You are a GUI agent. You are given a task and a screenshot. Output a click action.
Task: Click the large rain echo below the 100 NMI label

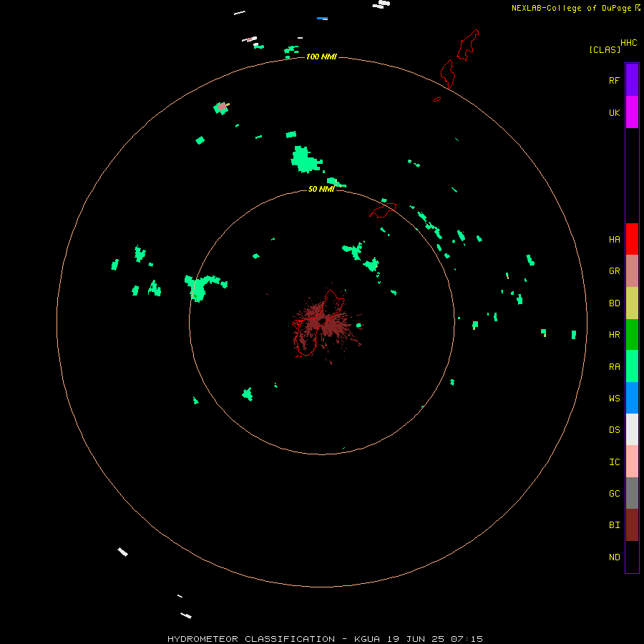click(x=306, y=160)
